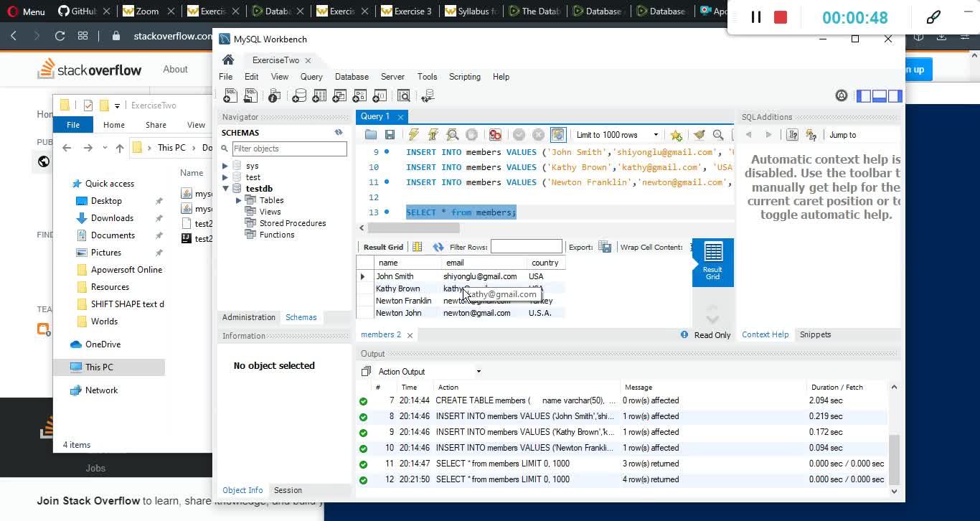
Task: Add query snippet star icon
Action: [x=676, y=135]
